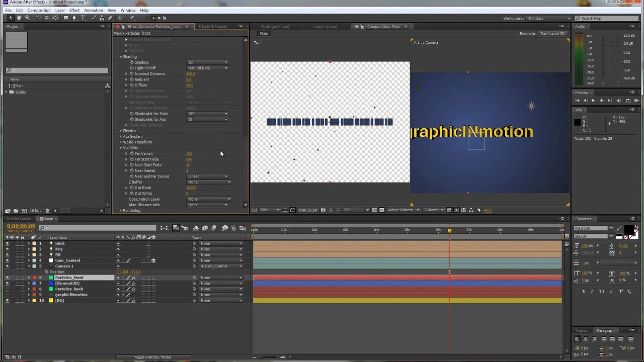
Task: Hide the Back light layer
Action: (x=7, y=243)
